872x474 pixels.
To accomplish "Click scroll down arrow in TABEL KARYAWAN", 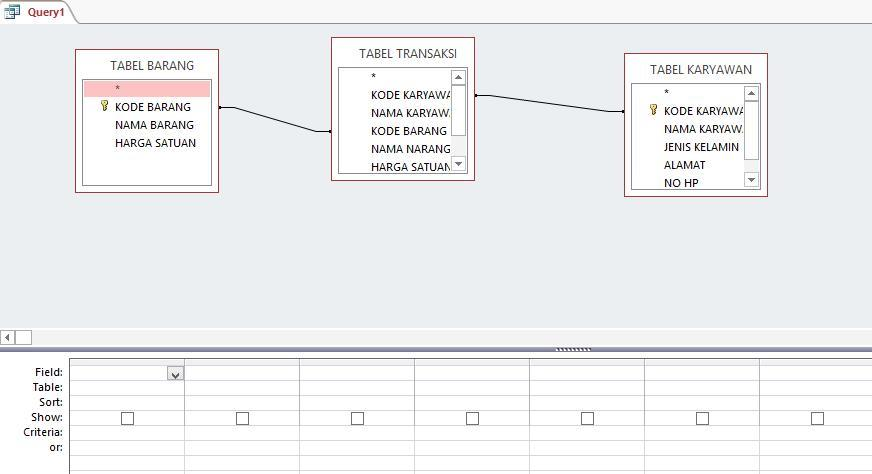I will 751,180.
